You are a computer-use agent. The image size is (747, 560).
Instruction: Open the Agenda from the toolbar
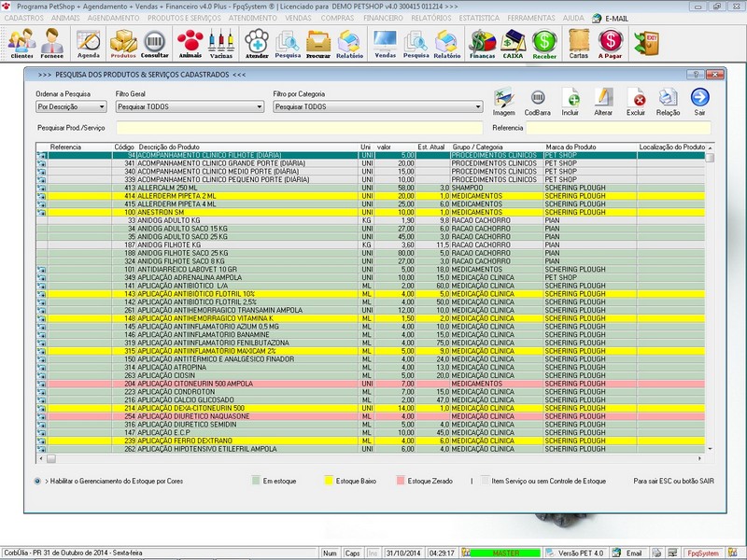click(87, 41)
